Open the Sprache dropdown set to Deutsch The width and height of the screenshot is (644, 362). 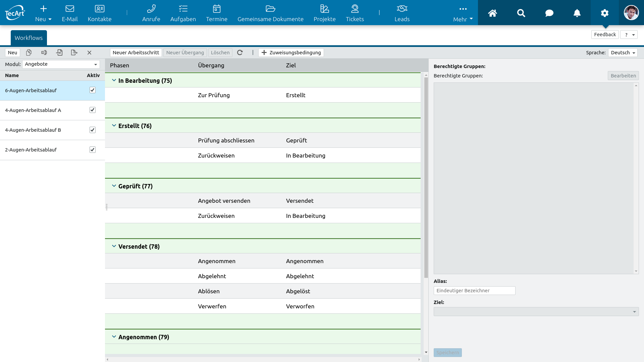point(622,53)
